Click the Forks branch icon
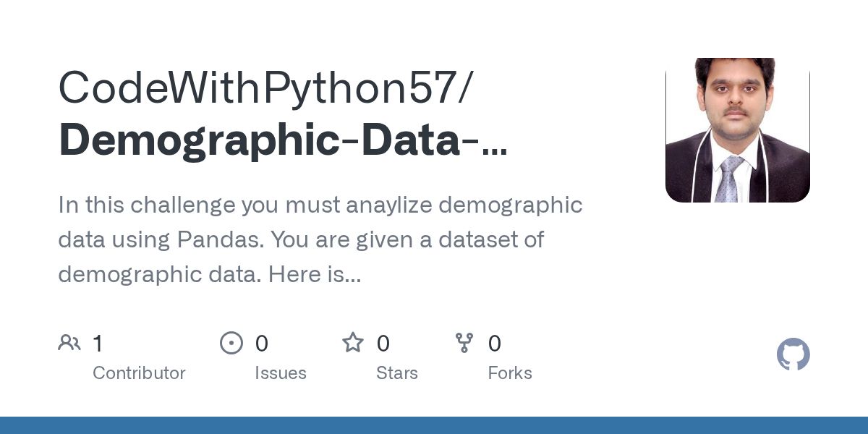 pyautogui.click(x=464, y=343)
